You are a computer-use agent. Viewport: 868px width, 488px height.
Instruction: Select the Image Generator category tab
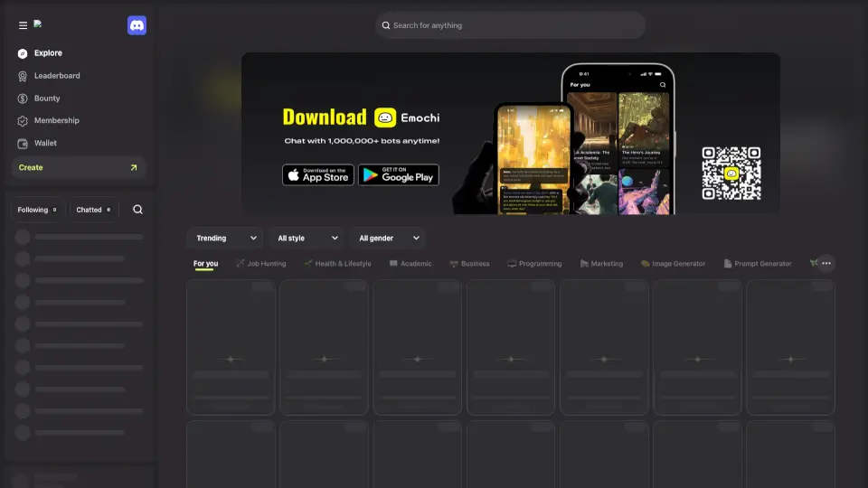tap(673, 264)
